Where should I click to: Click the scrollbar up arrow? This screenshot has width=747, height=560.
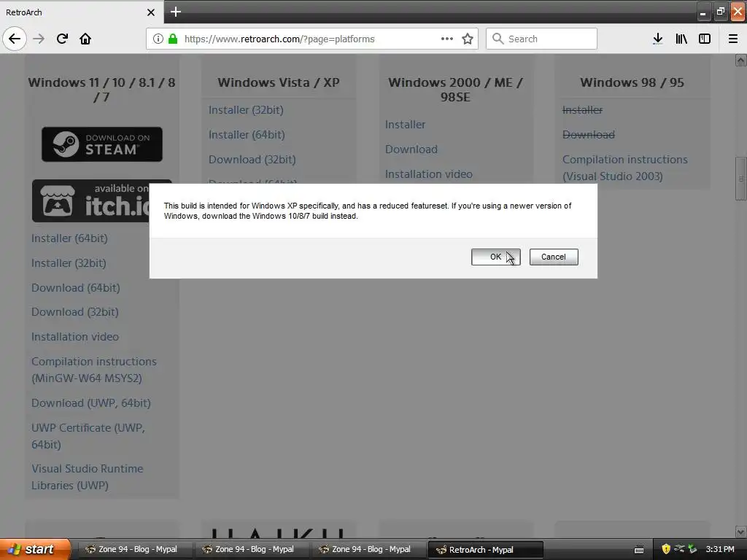point(741,60)
